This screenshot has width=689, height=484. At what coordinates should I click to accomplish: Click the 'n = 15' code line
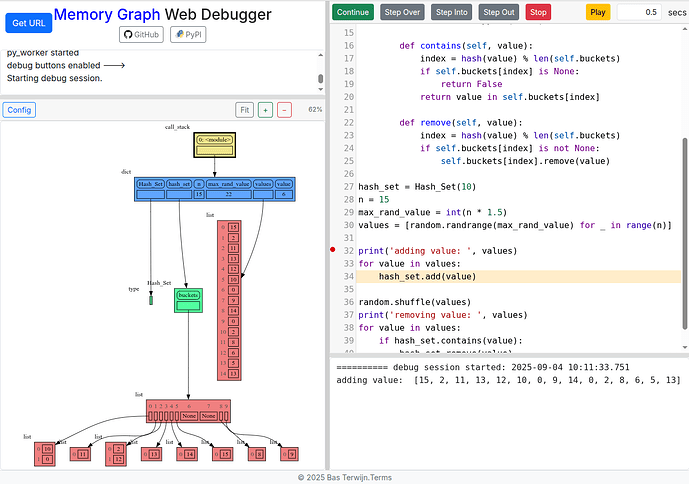pyautogui.click(x=374, y=200)
